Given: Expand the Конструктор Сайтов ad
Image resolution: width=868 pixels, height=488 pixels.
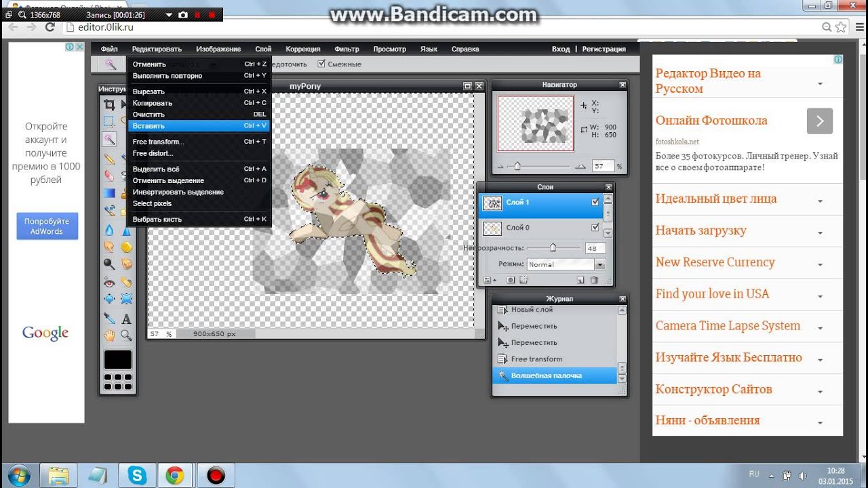Looking at the screenshot, I should click(820, 392).
